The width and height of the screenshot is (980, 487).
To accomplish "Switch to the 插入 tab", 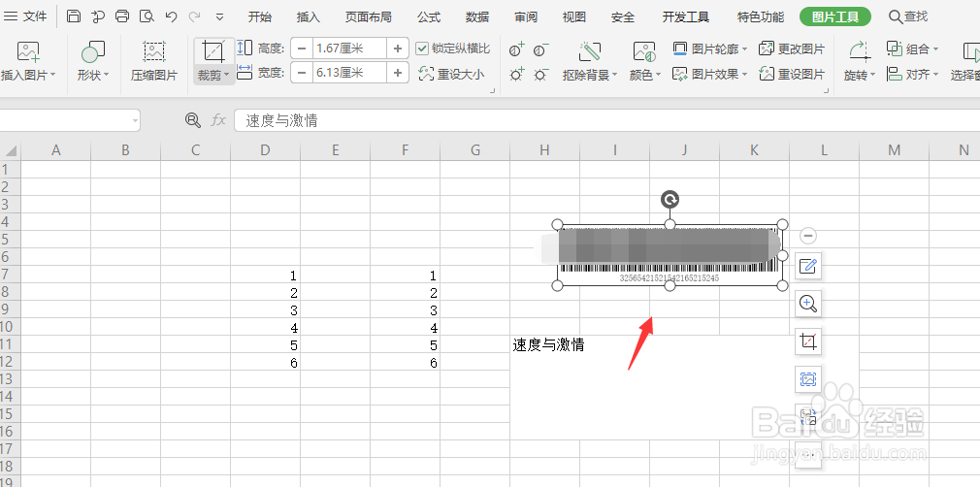I will click(x=309, y=16).
